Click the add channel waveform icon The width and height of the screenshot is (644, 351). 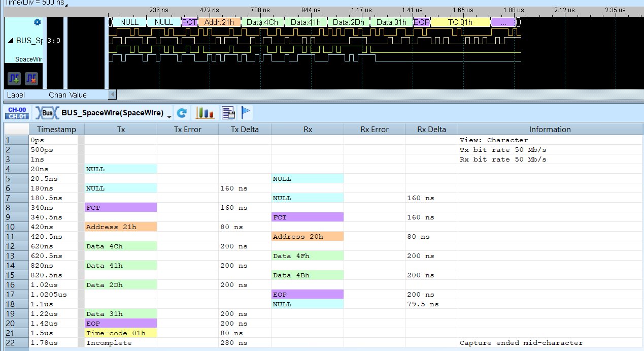(14, 79)
